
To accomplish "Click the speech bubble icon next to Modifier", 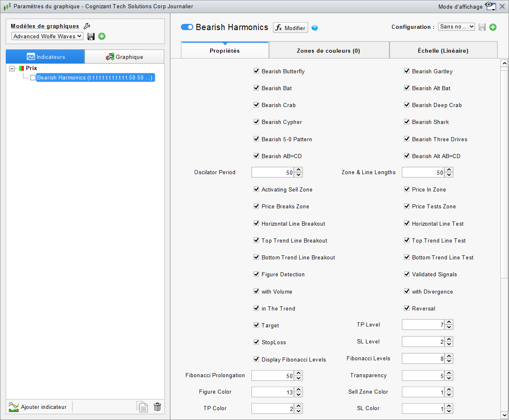I will coord(314,28).
